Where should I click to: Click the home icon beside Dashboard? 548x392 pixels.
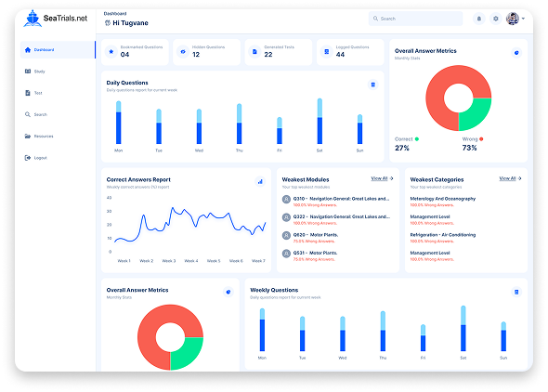click(x=28, y=49)
